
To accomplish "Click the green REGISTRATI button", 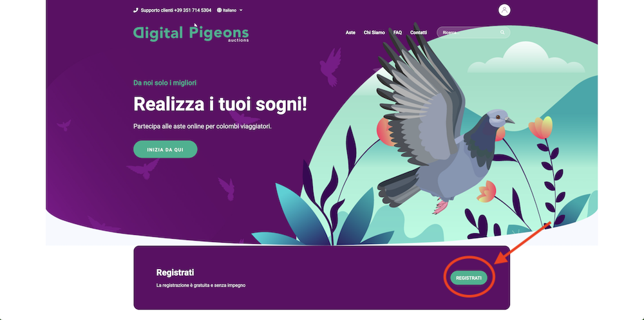I will click(469, 278).
